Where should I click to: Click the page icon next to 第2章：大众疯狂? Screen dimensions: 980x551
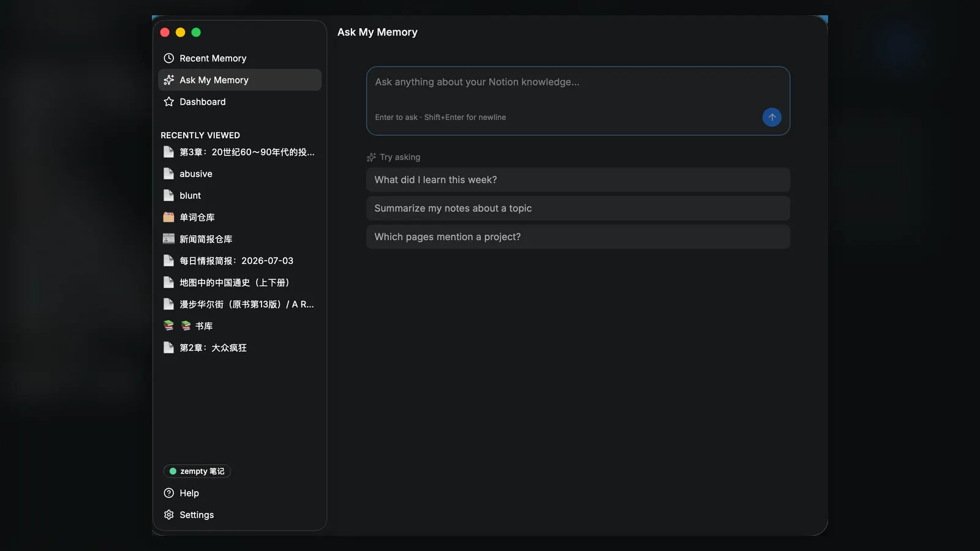[168, 348]
